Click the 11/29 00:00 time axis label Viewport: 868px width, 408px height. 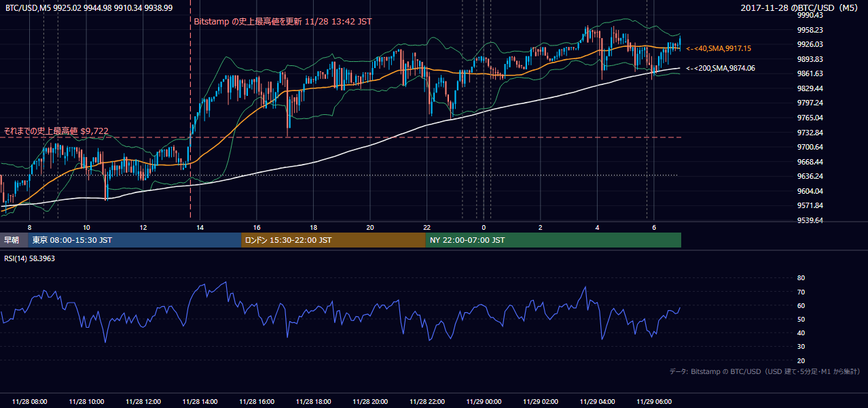click(x=484, y=402)
